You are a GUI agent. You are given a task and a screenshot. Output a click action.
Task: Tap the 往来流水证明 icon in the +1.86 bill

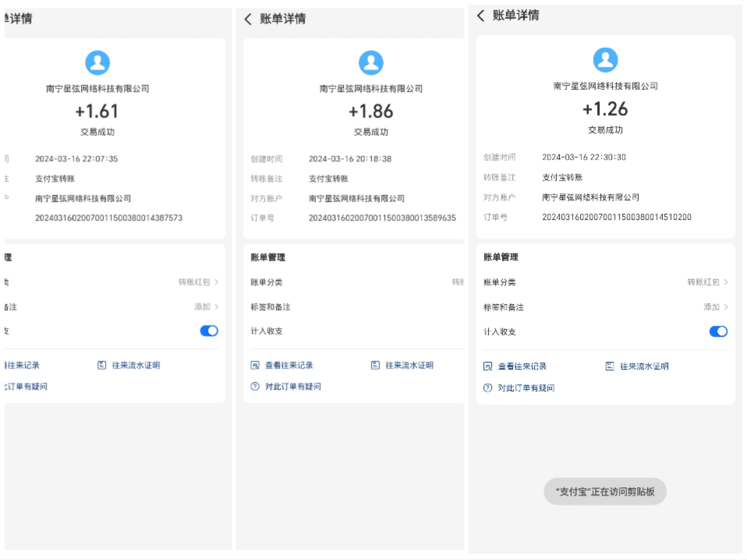(x=375, y=365)
